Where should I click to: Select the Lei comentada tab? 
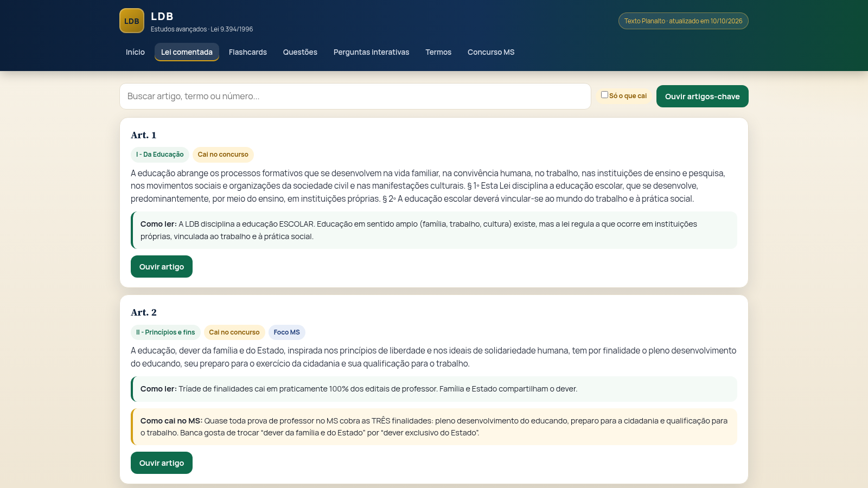(187, 52)
